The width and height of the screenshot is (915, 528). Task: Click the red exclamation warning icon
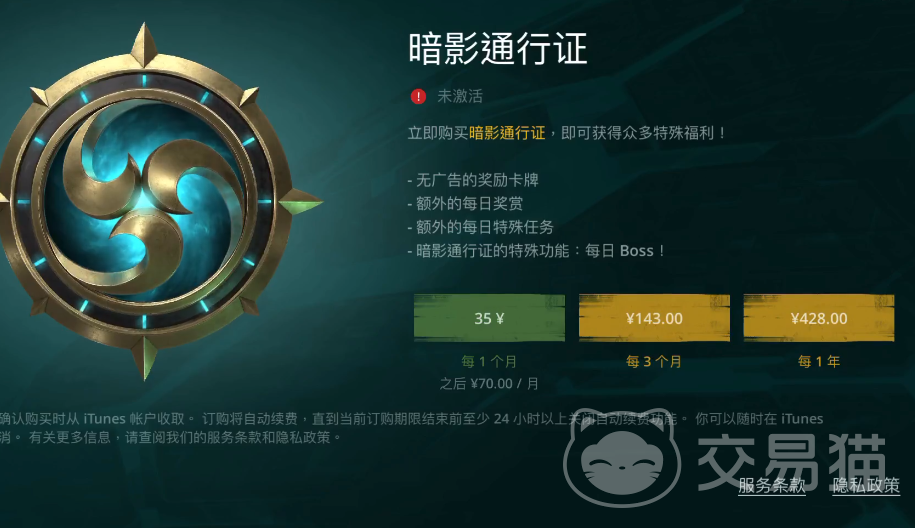[x=418, y=96]
